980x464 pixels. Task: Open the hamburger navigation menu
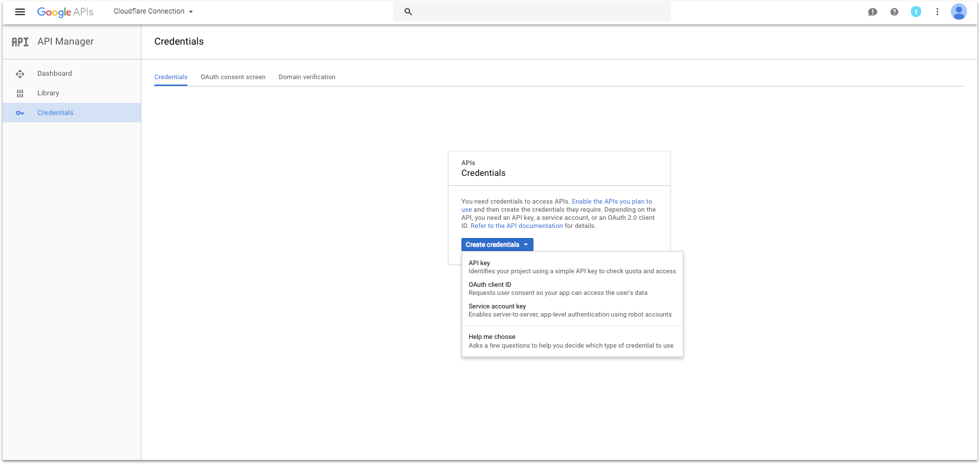tap(20, 12)
